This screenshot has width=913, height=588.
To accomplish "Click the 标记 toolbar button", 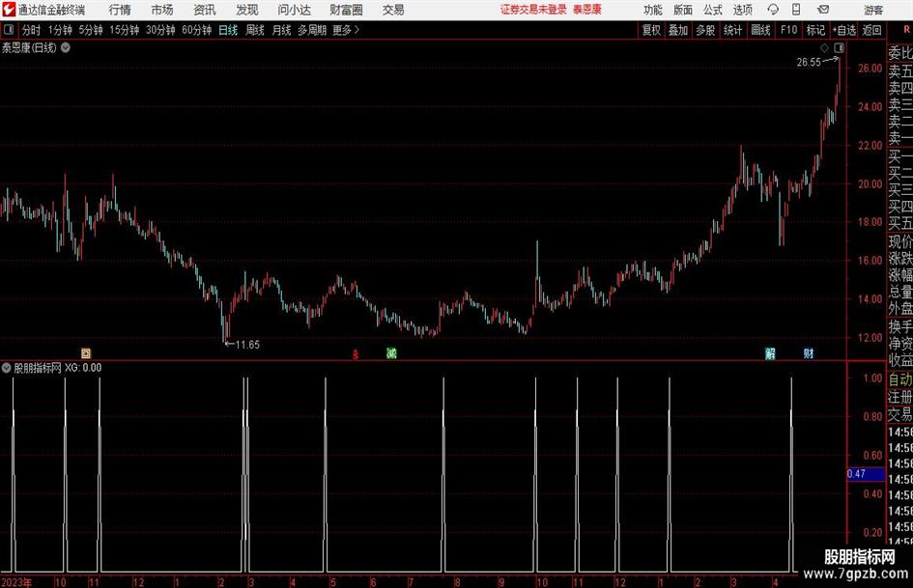I will 815,30.
